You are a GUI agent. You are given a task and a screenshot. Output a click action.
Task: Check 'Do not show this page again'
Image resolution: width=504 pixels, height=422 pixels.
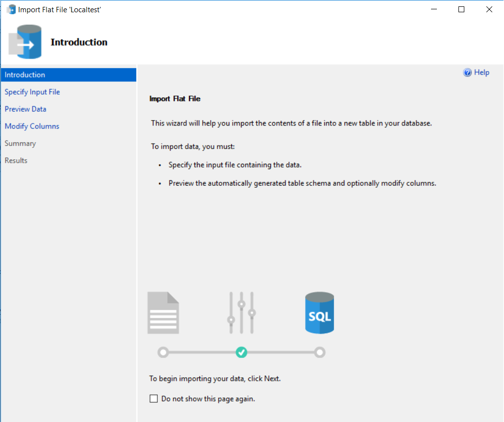click(154, 398)
